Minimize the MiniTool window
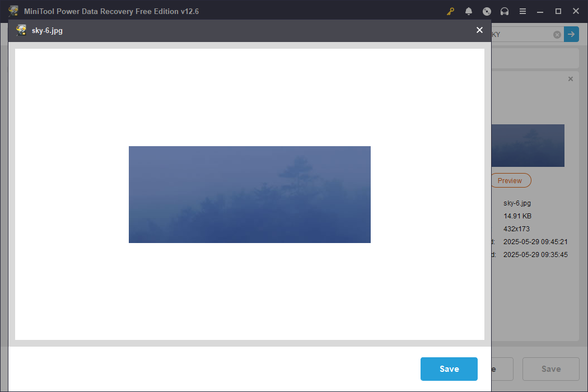This screenshot has width=588, height=392. click(x=540, y=11)
